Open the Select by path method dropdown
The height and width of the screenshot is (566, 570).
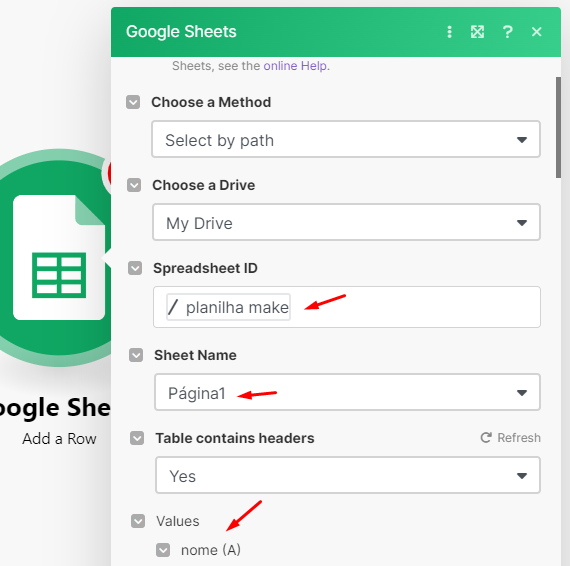[346, 140]
